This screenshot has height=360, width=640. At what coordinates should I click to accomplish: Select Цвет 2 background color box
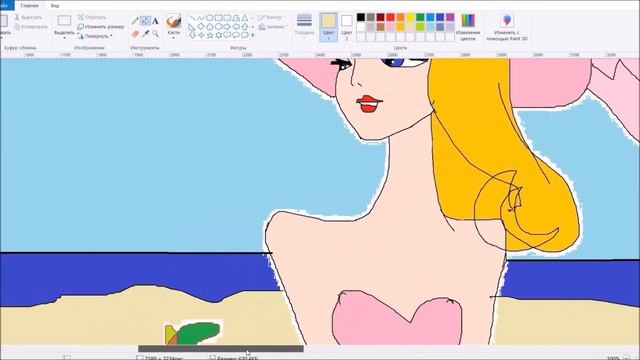click(x=347, y=27)
